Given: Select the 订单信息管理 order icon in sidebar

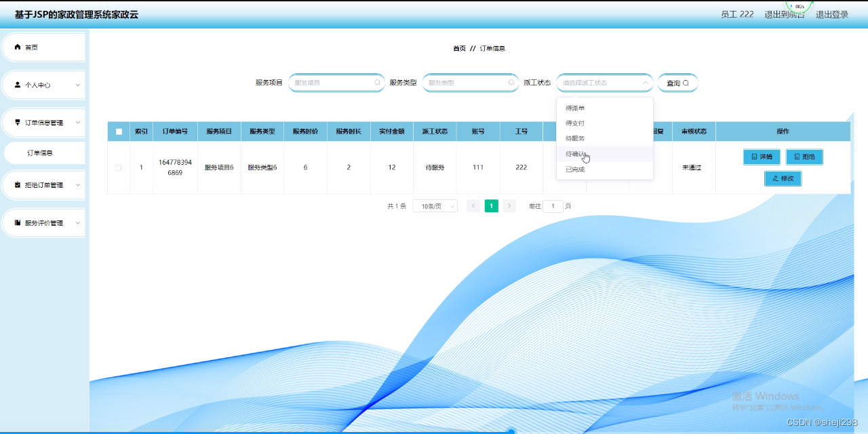Looking at the screenshot, I should click(17, 122).
